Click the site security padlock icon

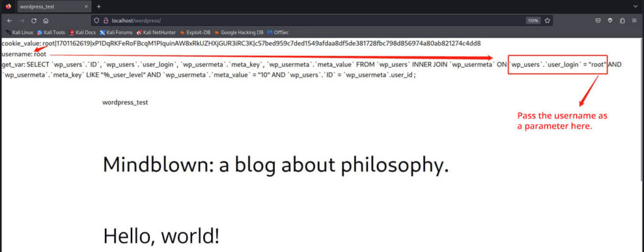click(x=104, y=20)
